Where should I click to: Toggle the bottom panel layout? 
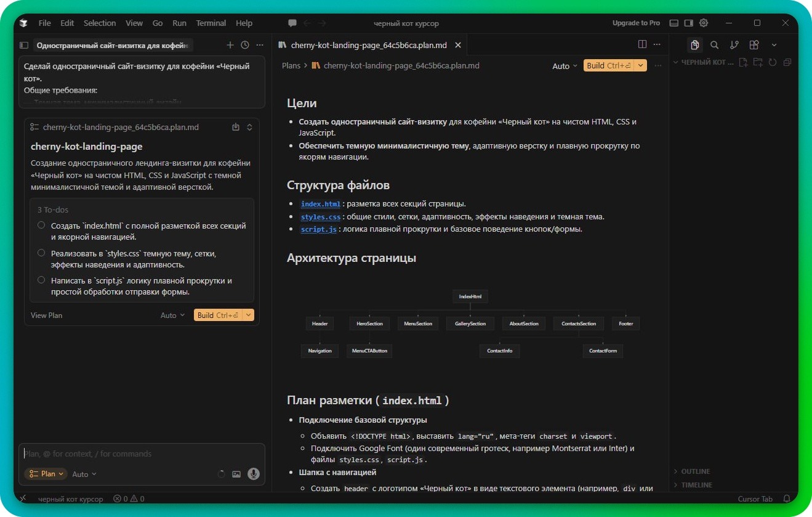(674, 23)
